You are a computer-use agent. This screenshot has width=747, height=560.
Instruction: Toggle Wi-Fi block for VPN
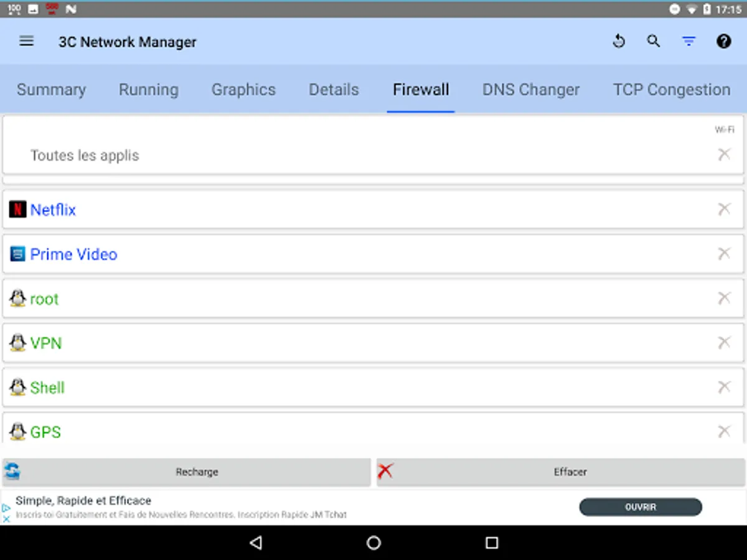[x=724, y=342]
